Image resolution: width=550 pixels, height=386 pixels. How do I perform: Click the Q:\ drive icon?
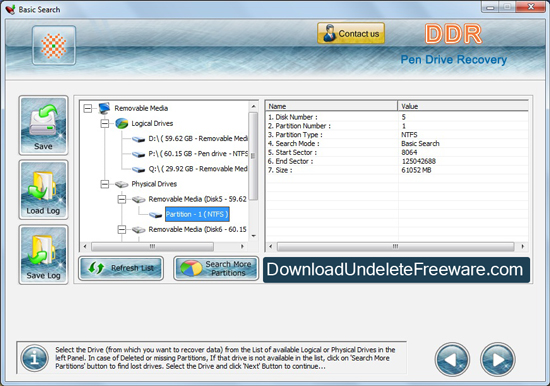pos(139,169)
